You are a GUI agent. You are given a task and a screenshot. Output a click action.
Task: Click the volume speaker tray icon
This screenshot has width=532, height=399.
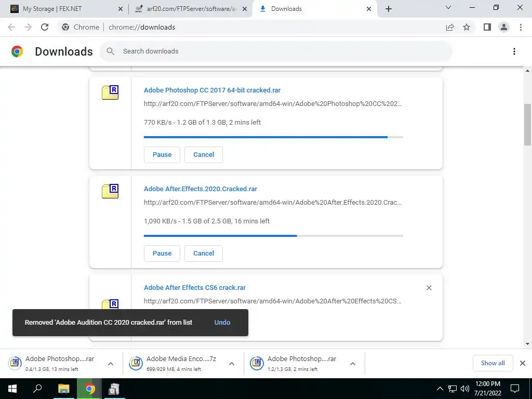[x=465, y=389]
